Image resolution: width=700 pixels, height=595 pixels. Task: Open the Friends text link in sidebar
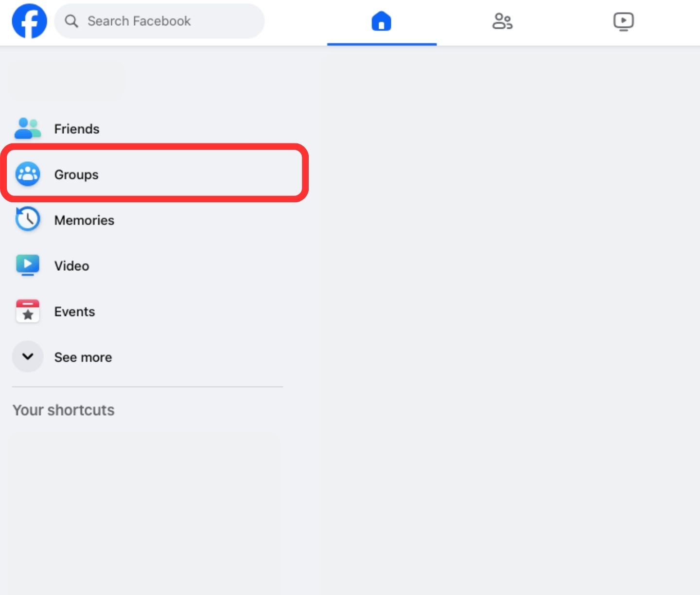[77, 129]
